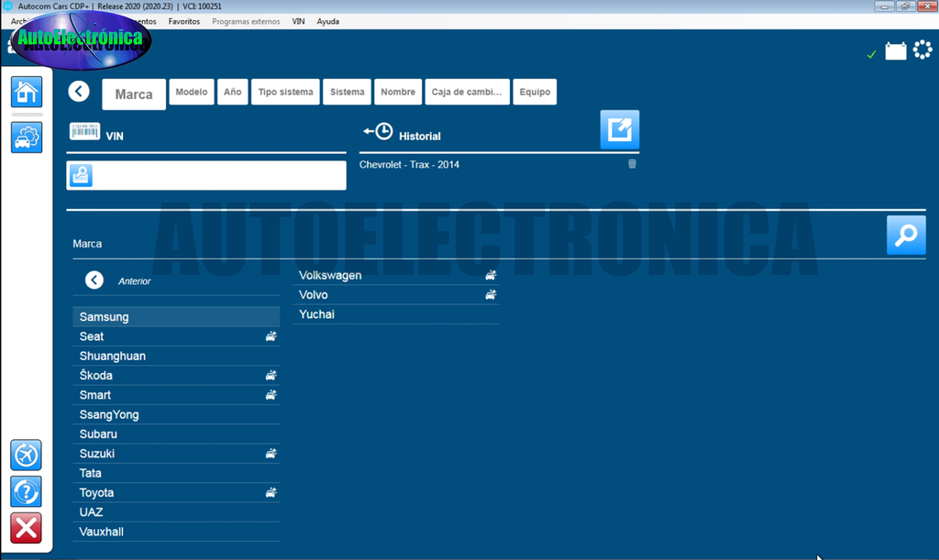
Task: Click the settings gear icon
Action: [x=922, y=49]
